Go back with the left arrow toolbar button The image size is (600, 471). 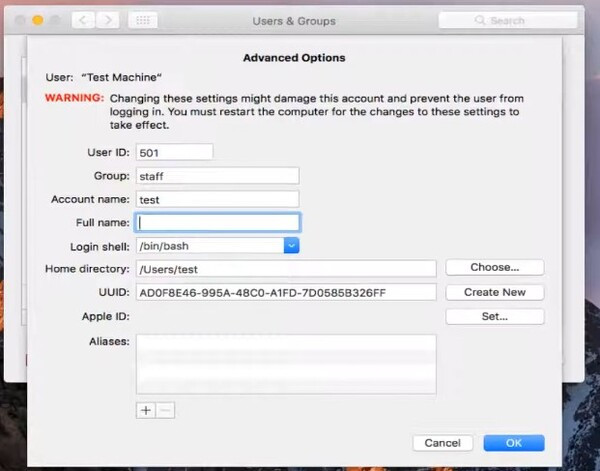point(83,20)
